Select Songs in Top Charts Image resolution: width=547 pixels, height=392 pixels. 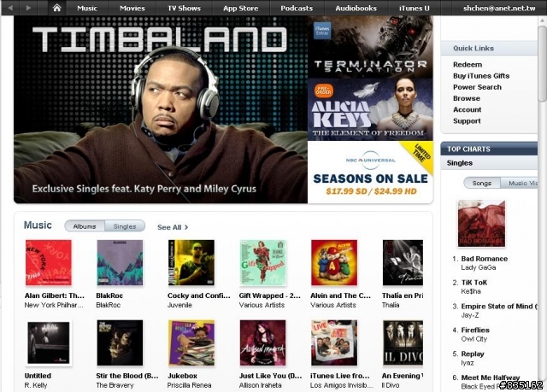tap(482, 183)
